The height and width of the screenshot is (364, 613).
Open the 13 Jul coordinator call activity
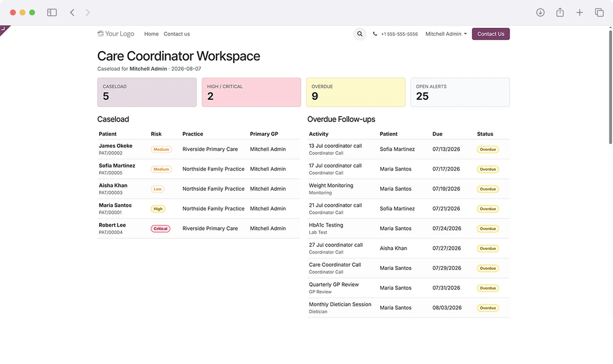pos(335,146)
